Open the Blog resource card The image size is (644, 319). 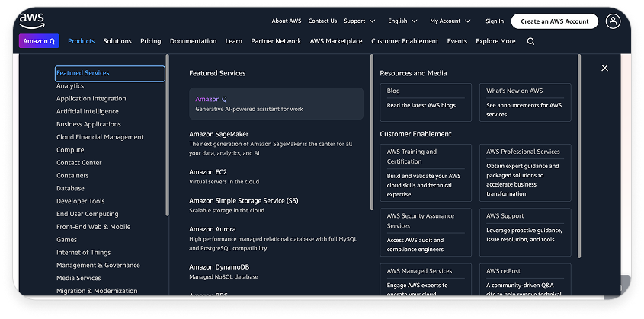(425, 103)
